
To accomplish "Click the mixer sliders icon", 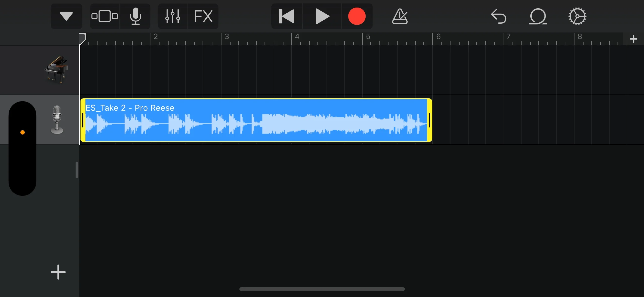I will click(x=171, y=16).
